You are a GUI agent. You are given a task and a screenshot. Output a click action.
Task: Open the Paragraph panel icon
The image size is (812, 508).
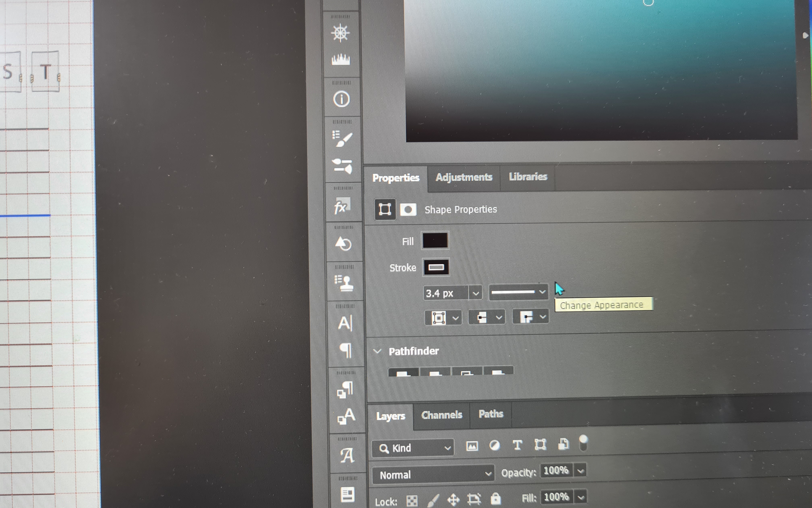346,350
